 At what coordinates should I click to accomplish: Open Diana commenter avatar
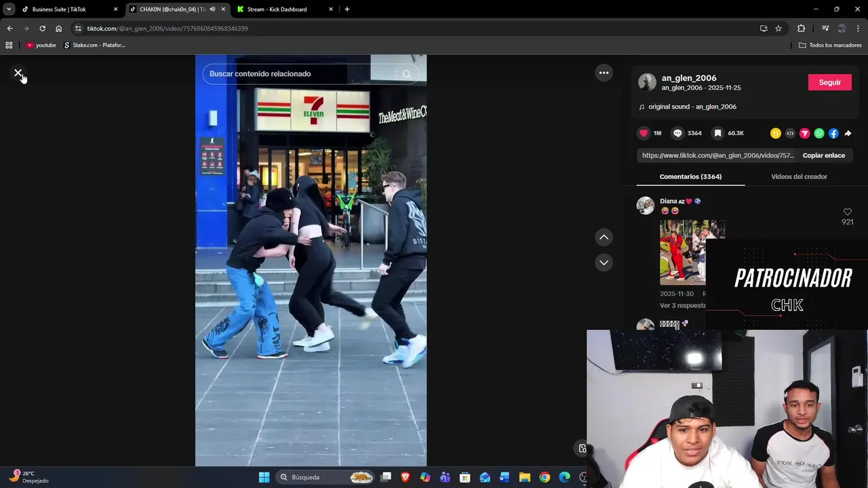coord(646,205)
